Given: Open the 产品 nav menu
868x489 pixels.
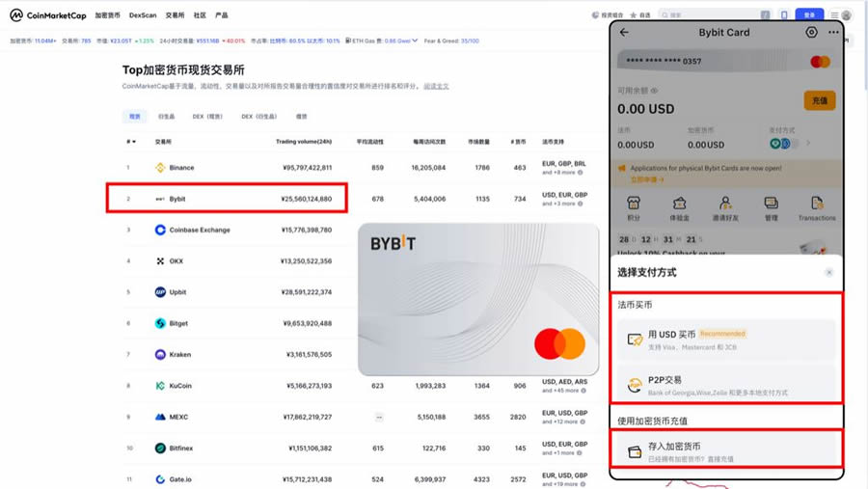Looking at the screenshot, I should (222, 15).
